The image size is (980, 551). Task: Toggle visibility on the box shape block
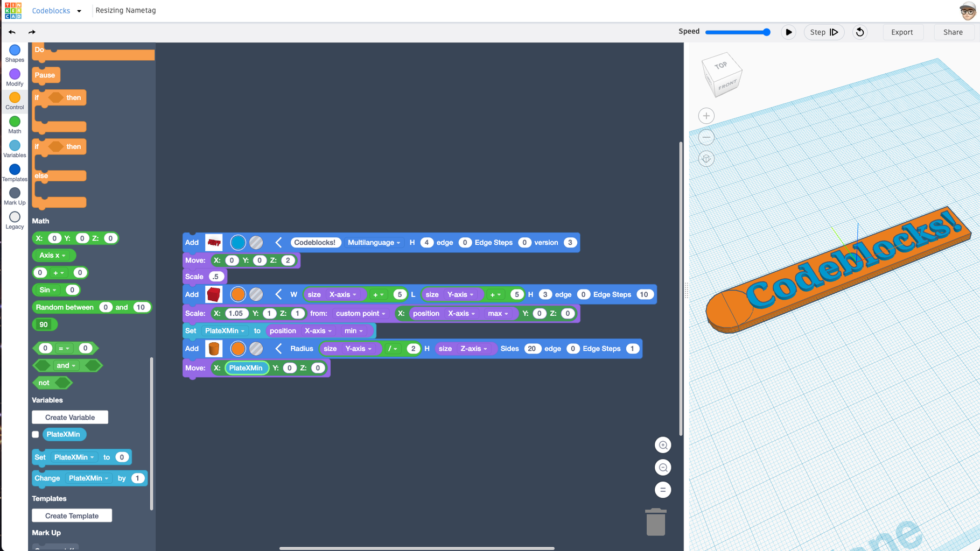pyautogui.click(x=256, y=294)
